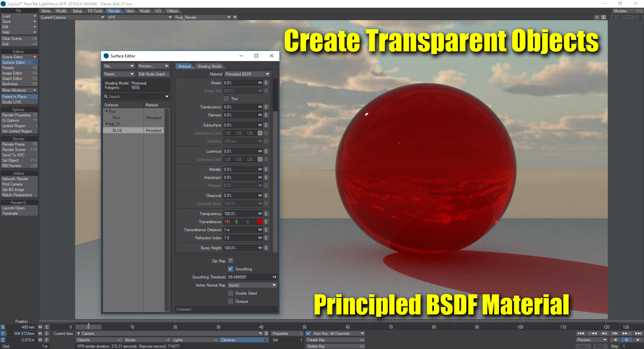Image resolution: width=644 pixels, height=349 pixels.
Task: Click the viewport zoom magnifier icon
Action: click(x=634, y=17)
